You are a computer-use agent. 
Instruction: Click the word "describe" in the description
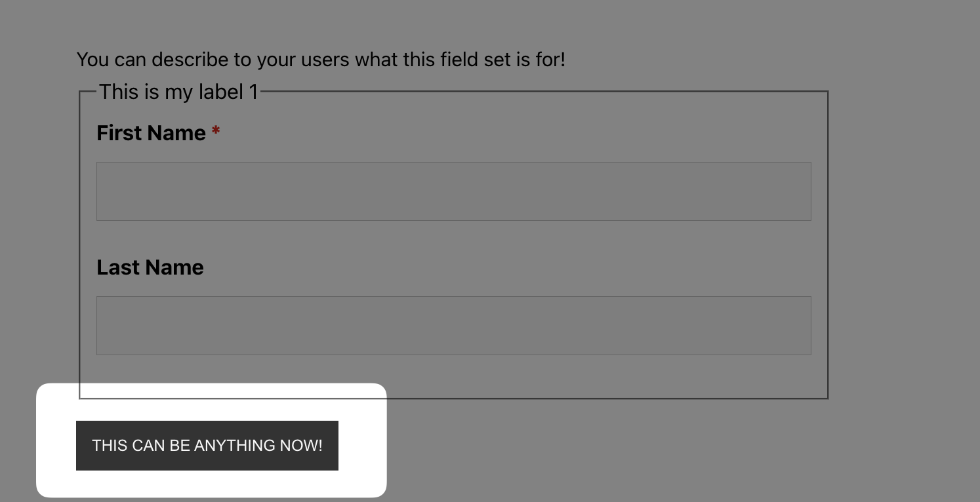tap(191, 60)
